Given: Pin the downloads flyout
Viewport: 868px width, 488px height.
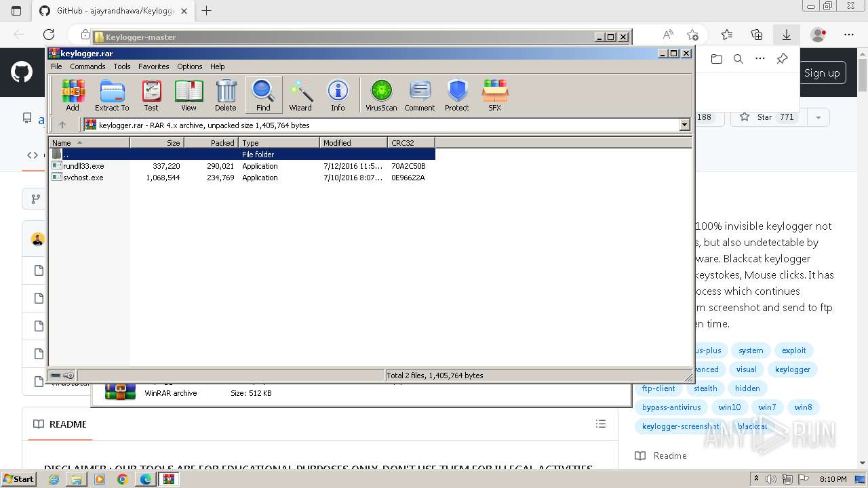Looking at the screenshot, I should click(782, 59).
